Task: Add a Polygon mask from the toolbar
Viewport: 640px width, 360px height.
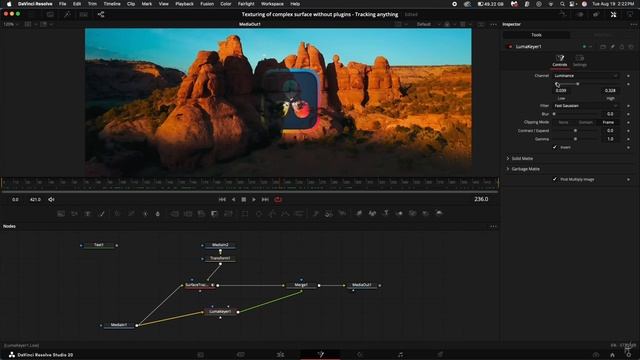Action: point(272,213)
